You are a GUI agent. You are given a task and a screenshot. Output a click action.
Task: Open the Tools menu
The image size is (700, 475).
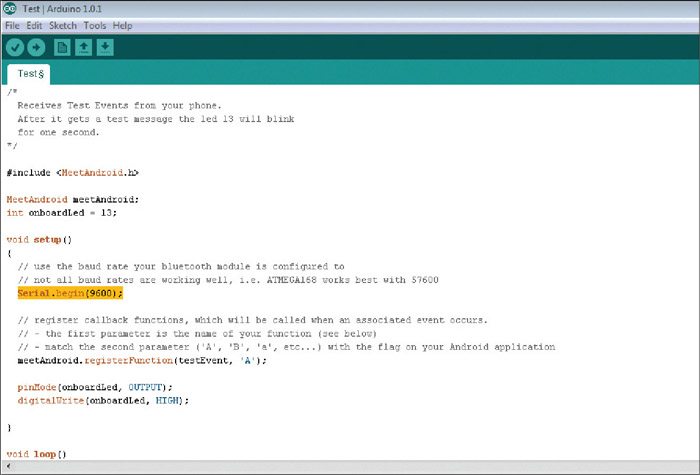click(x=95, y=25)
